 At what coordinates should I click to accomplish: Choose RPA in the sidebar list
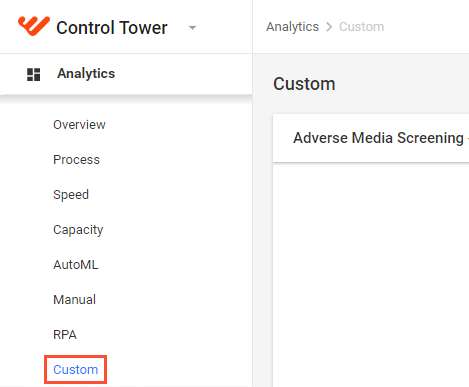click(65, 335)
